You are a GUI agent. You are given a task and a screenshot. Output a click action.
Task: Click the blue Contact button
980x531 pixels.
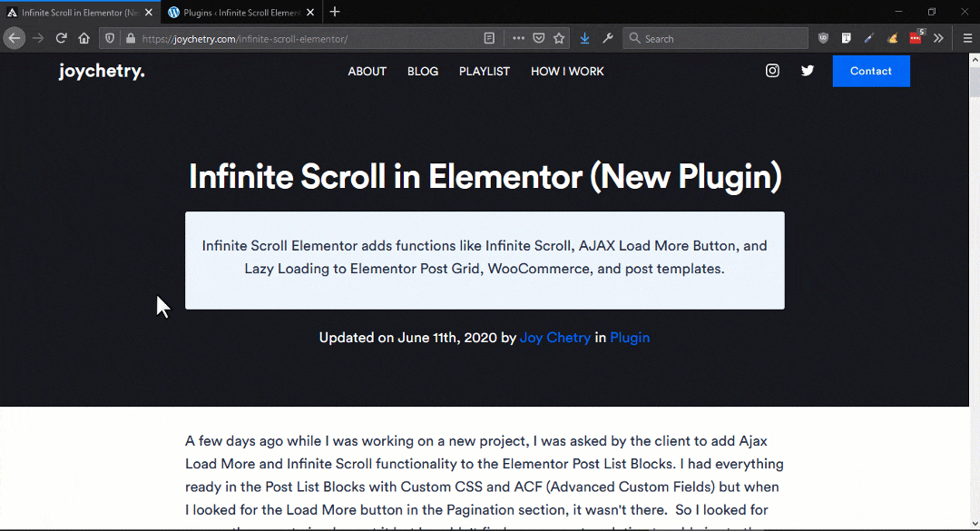(x=870, y=71)
